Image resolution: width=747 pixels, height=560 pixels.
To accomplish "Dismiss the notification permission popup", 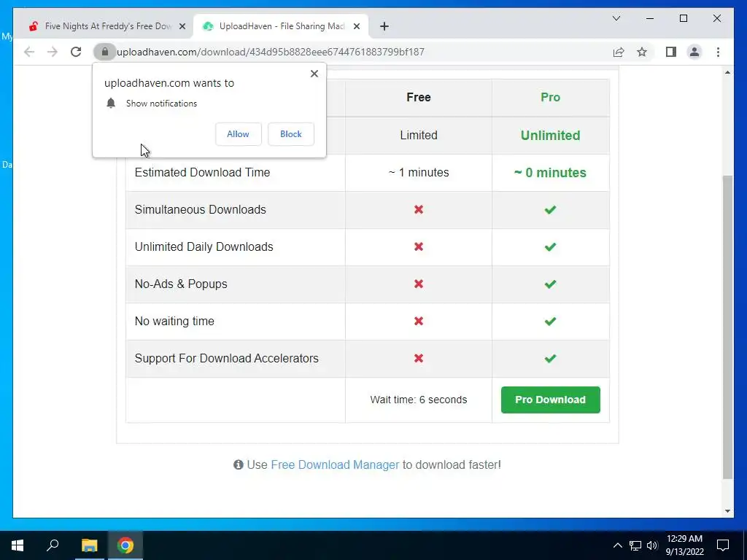I will point(314,74).
